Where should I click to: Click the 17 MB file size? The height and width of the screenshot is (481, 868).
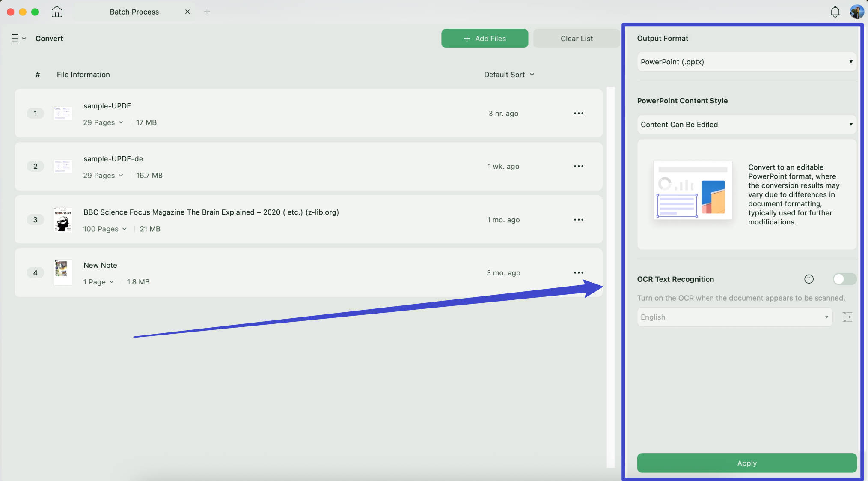146,122
